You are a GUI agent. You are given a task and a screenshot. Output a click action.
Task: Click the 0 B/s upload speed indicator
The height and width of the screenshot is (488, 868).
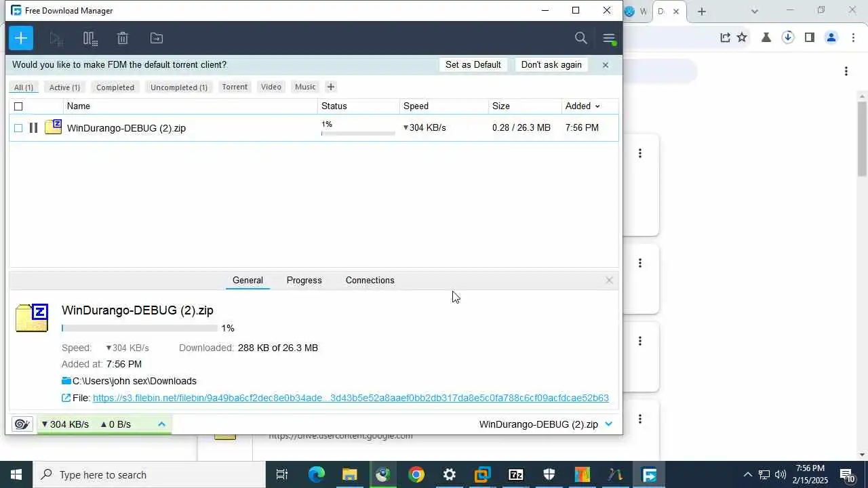(115, 424)
